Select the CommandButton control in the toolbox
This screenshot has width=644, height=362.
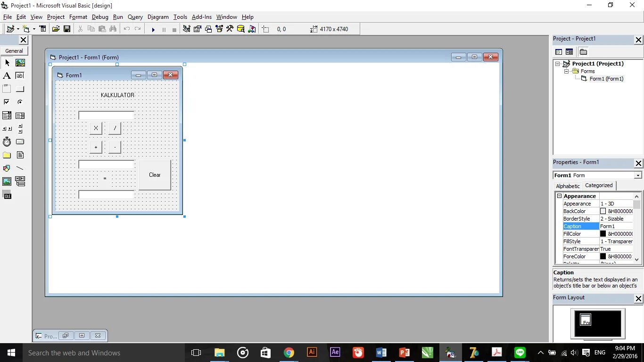(x=20, y=89)
